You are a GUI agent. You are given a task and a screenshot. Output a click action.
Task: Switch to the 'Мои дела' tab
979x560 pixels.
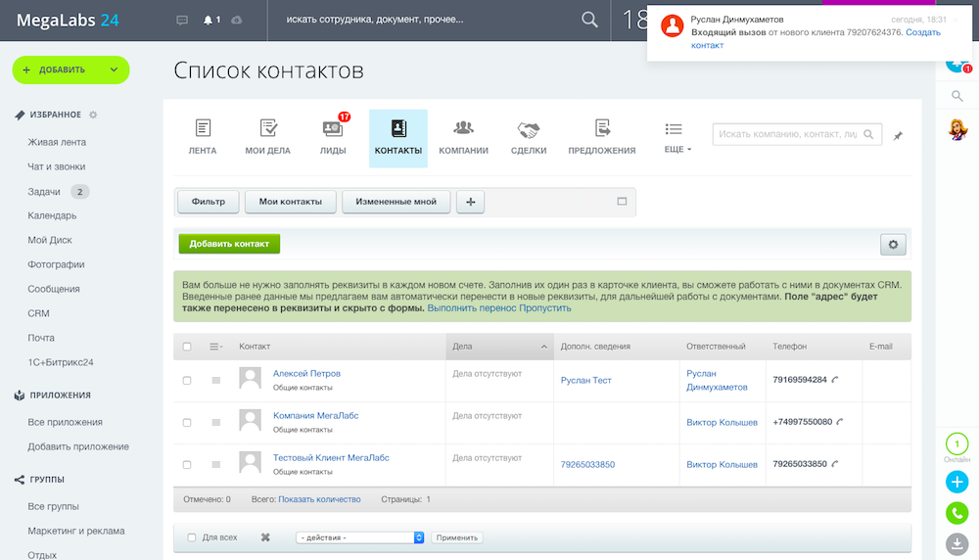[267, 137]
